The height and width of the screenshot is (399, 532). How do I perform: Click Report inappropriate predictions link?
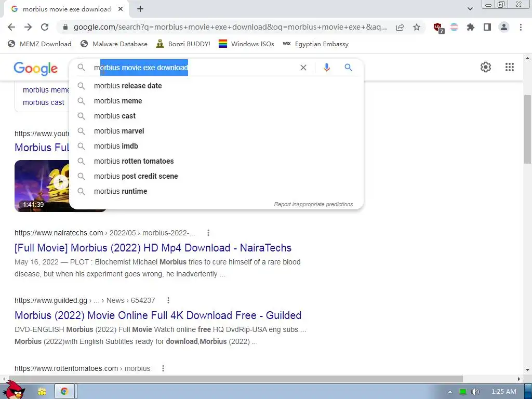[x=313, y=204]
